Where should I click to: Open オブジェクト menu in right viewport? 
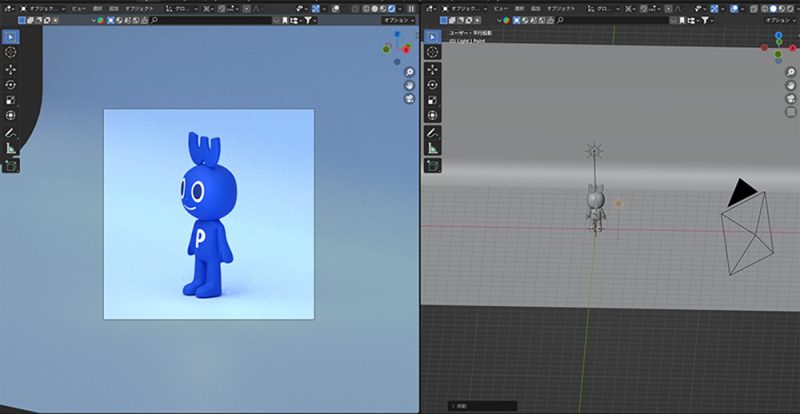[x=561, y=9]
